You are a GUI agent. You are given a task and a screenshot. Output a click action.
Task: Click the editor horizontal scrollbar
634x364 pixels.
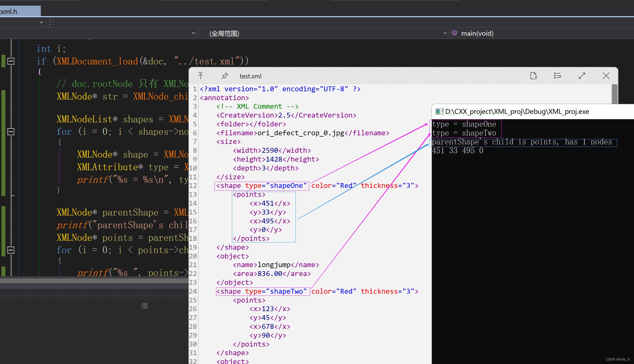point(94,281)
